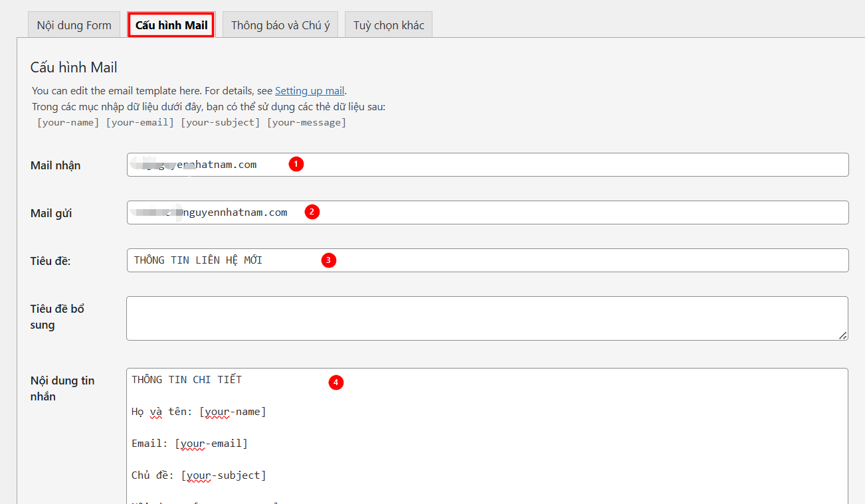This screenshot has height=504, width=865.
Task: Open the Thông báo và Chú ý tab
Action: click(280, 25)
